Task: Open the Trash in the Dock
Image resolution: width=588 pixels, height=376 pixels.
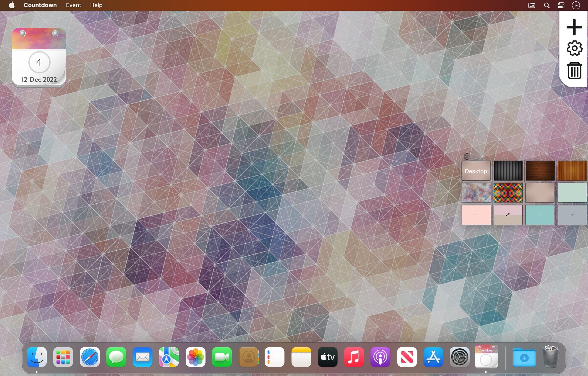Action: [x=551, y=356]
